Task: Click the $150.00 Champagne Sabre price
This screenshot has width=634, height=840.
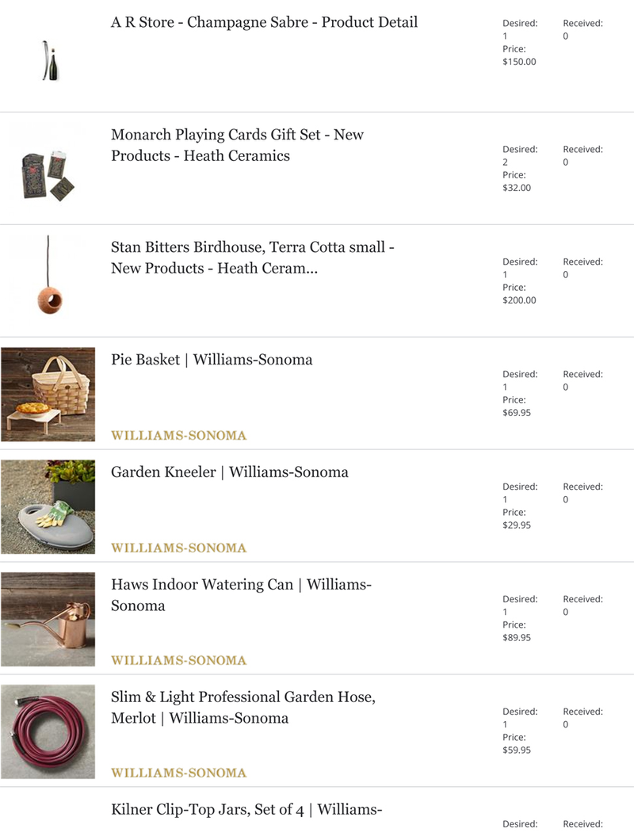Action: 519,62
